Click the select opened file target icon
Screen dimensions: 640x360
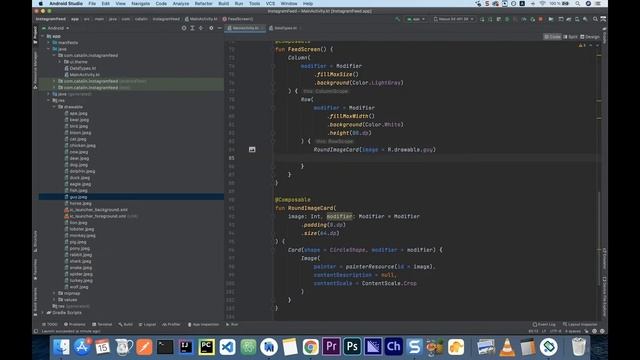[184, 28]
